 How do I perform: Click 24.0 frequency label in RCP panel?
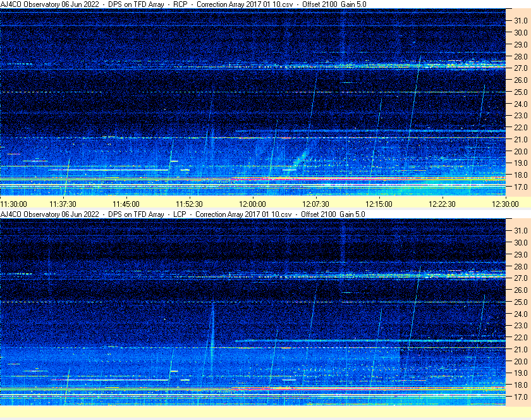point(520,104)
